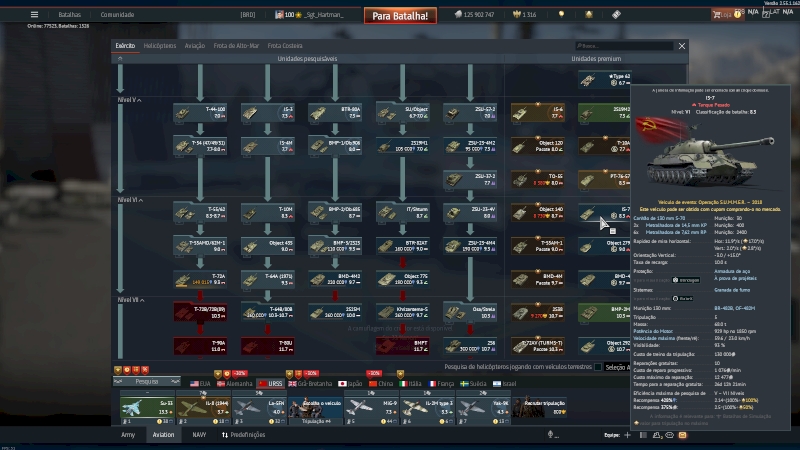The image size is (800, 450).
Task: Click the golden eagles currency icon
Action: [516, 14]
